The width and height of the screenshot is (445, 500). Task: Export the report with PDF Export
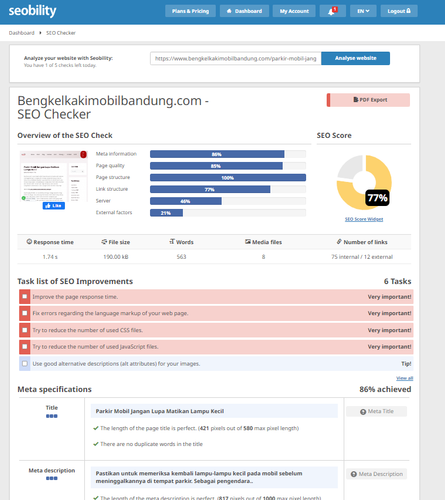368,100
